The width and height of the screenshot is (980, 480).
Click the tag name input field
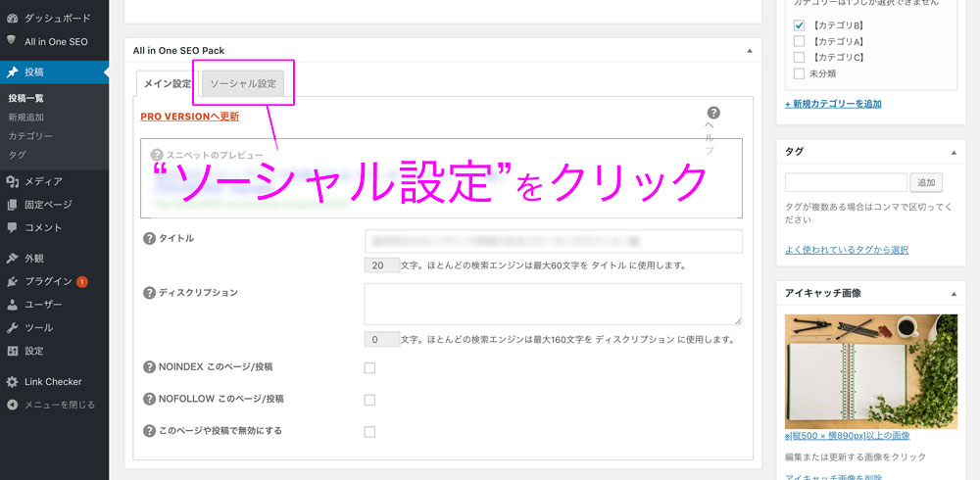click(846, 182)
